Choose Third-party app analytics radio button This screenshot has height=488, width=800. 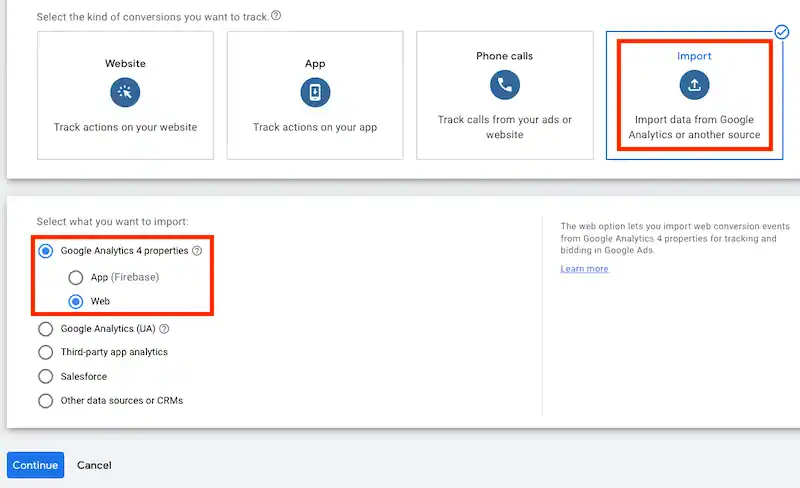45,352
